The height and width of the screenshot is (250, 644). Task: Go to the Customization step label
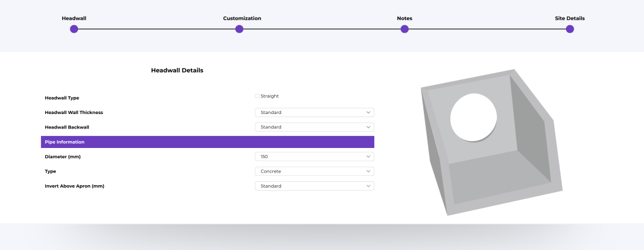click(x=242, y=18)
